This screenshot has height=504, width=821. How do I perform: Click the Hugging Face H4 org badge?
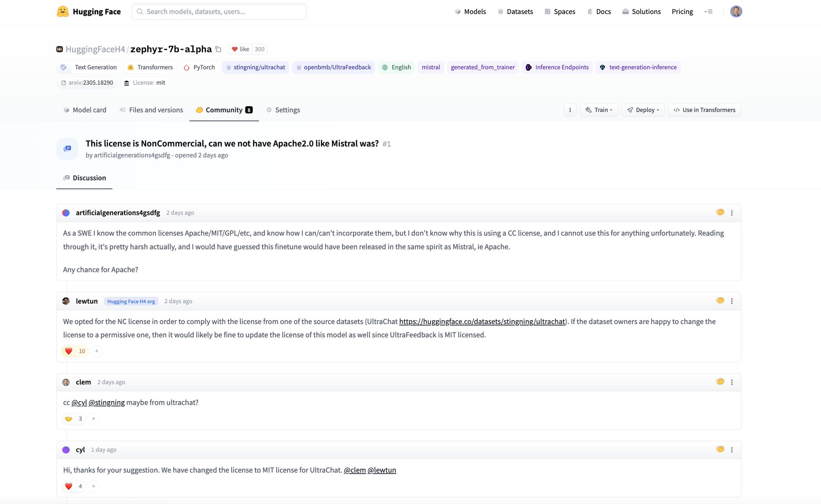point(131,302)
